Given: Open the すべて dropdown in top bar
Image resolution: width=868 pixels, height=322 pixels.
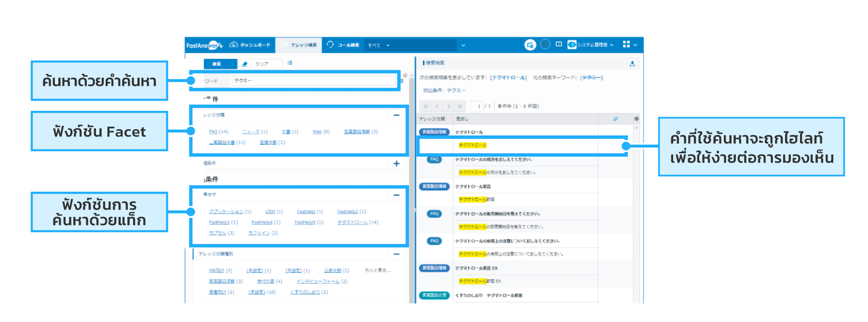Looking at the screenshot, I should click(379, 45).
